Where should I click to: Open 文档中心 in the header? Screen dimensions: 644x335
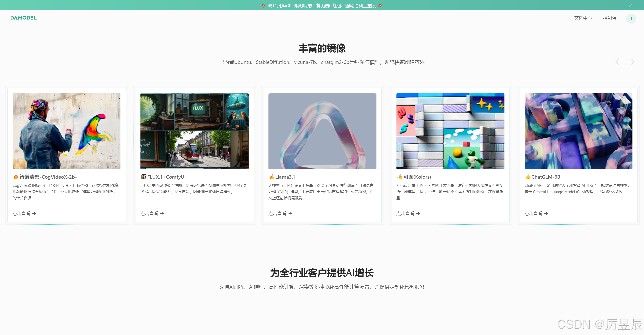[x=583, y=18]
